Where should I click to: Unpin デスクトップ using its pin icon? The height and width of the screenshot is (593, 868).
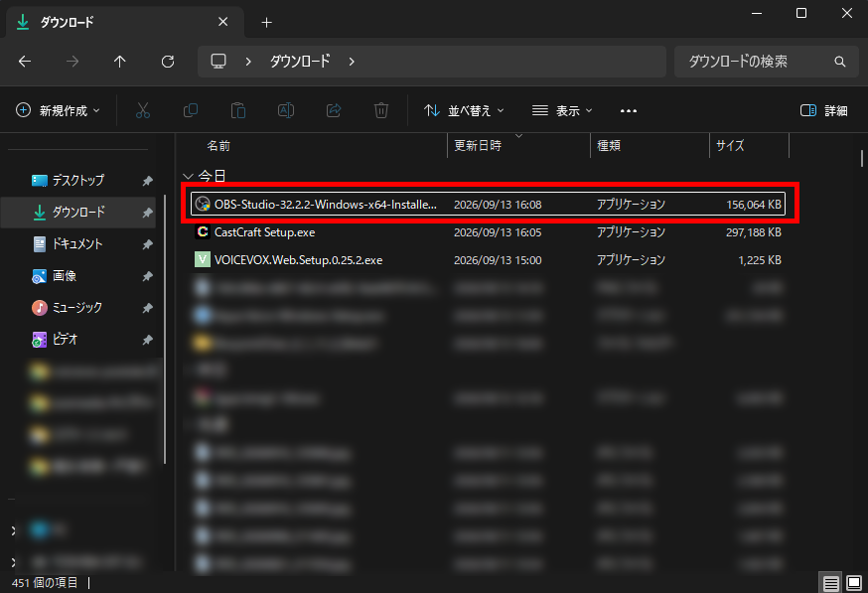coord(147,181)
